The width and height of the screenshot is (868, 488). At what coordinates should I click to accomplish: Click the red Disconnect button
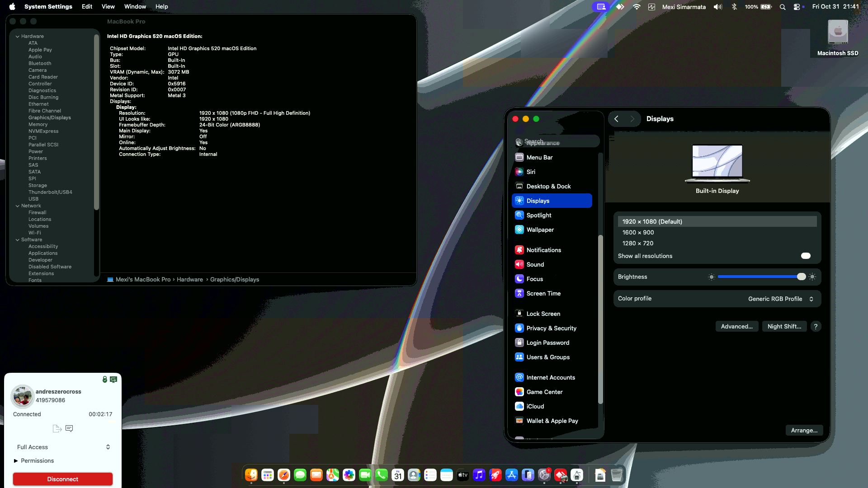point(63,479)
